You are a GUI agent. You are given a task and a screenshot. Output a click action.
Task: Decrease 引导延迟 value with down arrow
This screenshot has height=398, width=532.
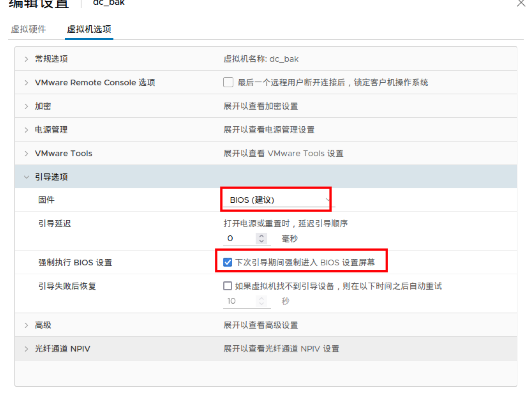(x=261, y=241)
